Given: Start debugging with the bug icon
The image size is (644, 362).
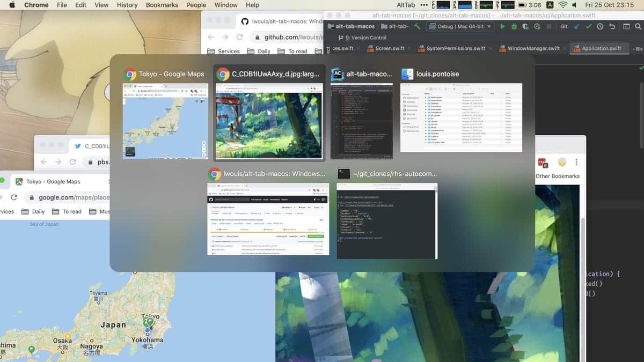Looking at the screenshot, I should click(515, 26).
